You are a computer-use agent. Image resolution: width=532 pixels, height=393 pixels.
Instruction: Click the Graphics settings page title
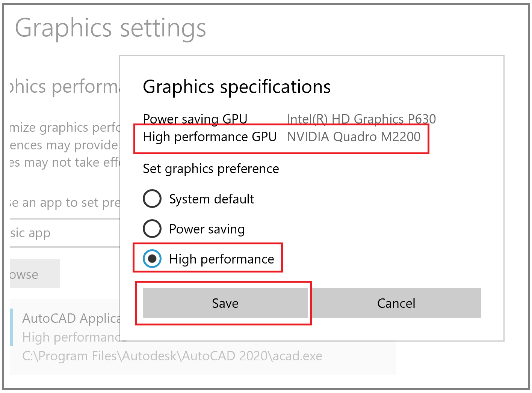point(110,28)
